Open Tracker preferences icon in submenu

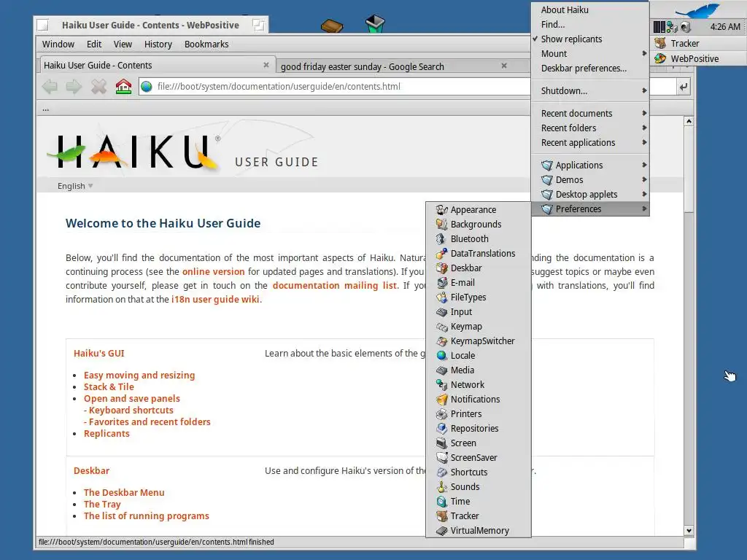442,516
